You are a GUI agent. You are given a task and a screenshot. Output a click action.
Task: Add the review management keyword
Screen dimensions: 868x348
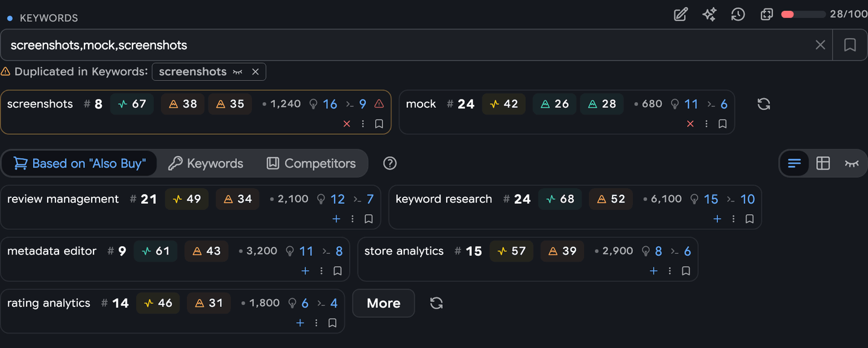336,219
